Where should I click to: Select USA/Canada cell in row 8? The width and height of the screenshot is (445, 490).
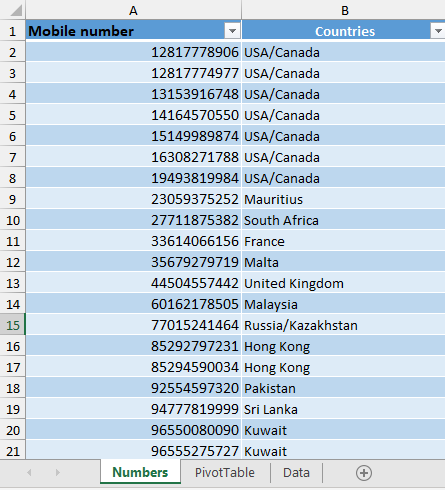(343, 178)
